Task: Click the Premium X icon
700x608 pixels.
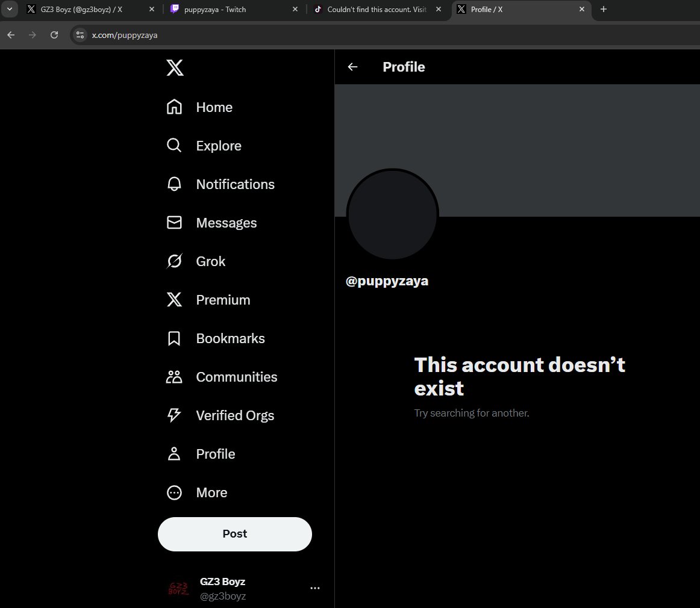Action: [174, 300]
